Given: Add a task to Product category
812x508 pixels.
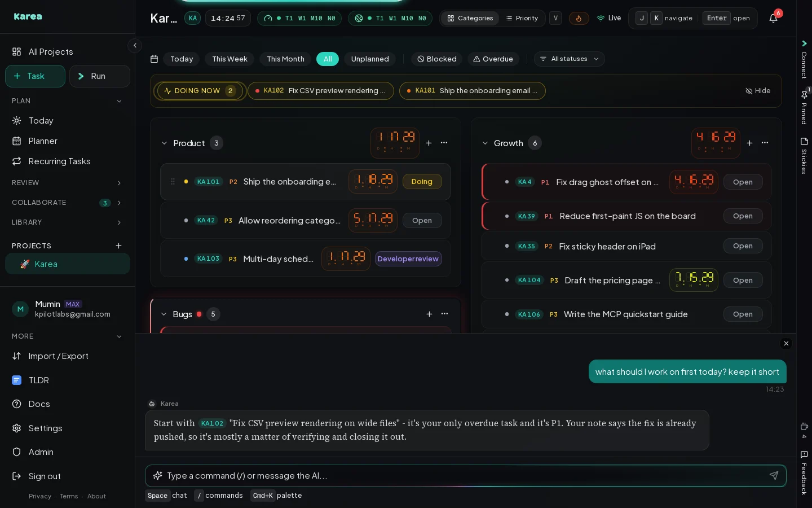Looking at the screenshot, I should point(429,143).
